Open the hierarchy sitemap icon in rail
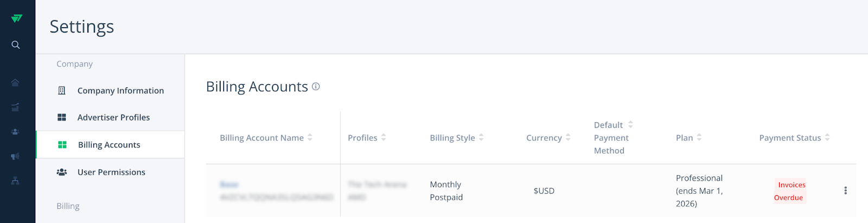This screenshot has width=868, height=223. click(15, 181)
